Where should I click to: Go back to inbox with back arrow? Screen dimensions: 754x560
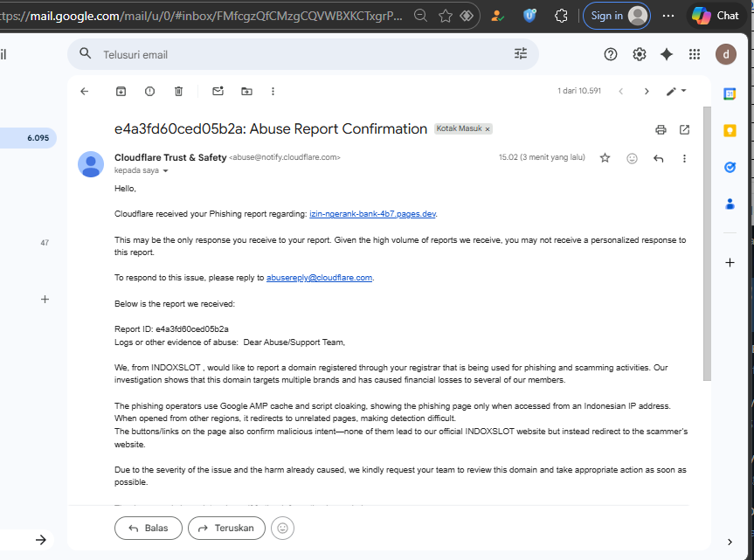tap(85, 92)
